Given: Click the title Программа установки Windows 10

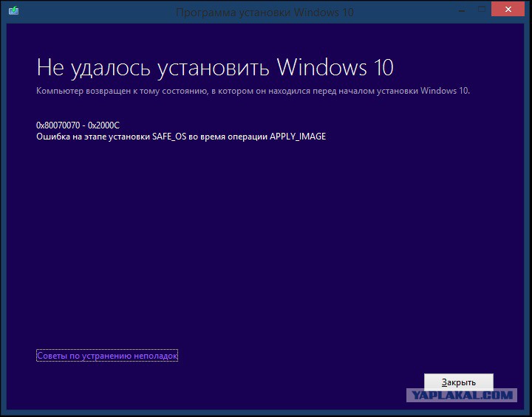Looking at the screenshot, I should 265,13.
